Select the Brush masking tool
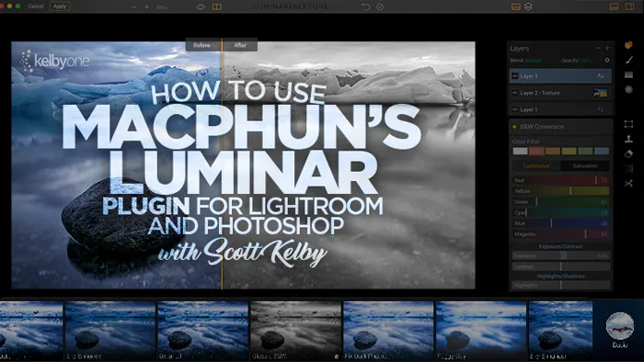The image size is (644, 362). click(628, 60)
